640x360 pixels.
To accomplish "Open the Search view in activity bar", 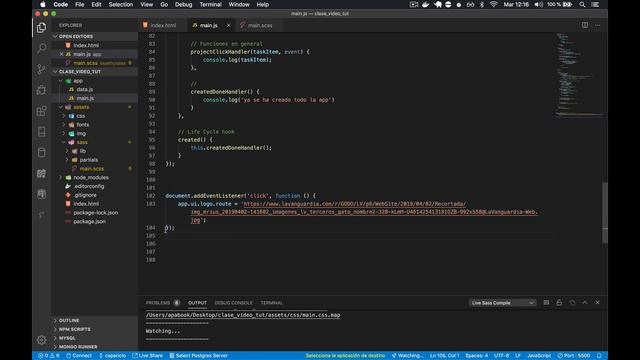I will (41, 48).
